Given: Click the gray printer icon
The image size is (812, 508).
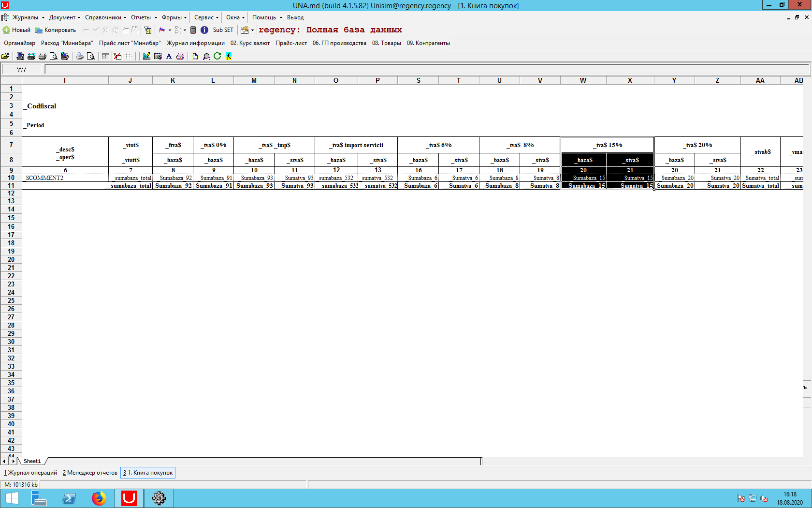Looking at the screenshot, I should click(x=80, y=56).
